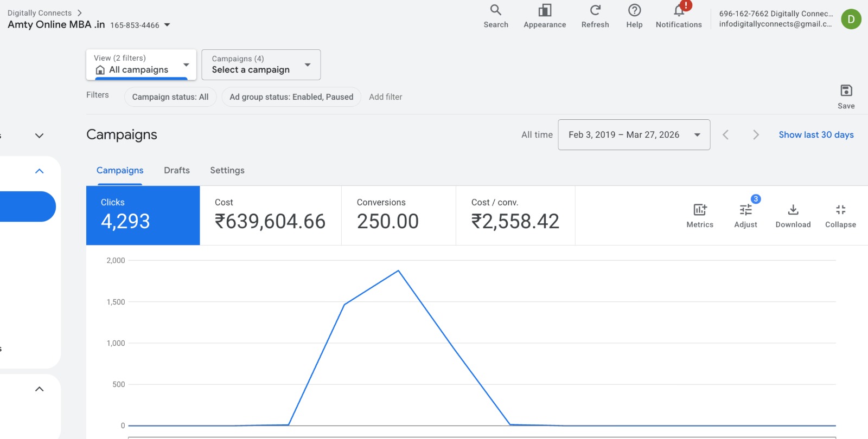Screen dimensions: 868x439
Task: Switch to the Drafts tab
Action: tap(177, 170)
